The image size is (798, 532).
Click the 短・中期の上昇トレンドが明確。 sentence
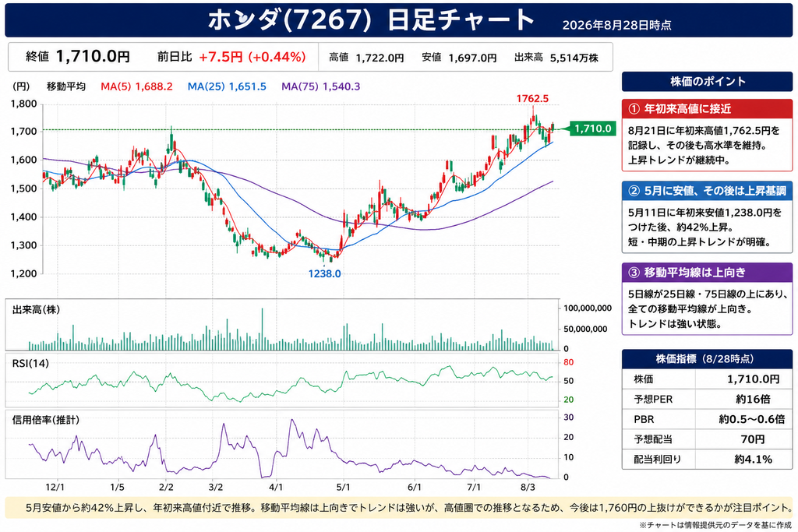click(x=699, y=242)
